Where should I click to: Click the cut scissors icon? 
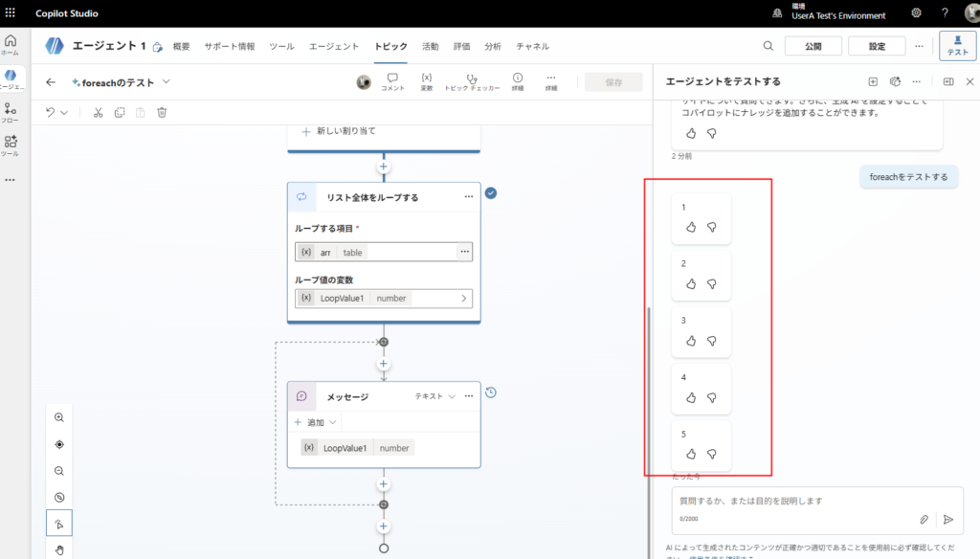pyautogui.click(x=98, y=112)
